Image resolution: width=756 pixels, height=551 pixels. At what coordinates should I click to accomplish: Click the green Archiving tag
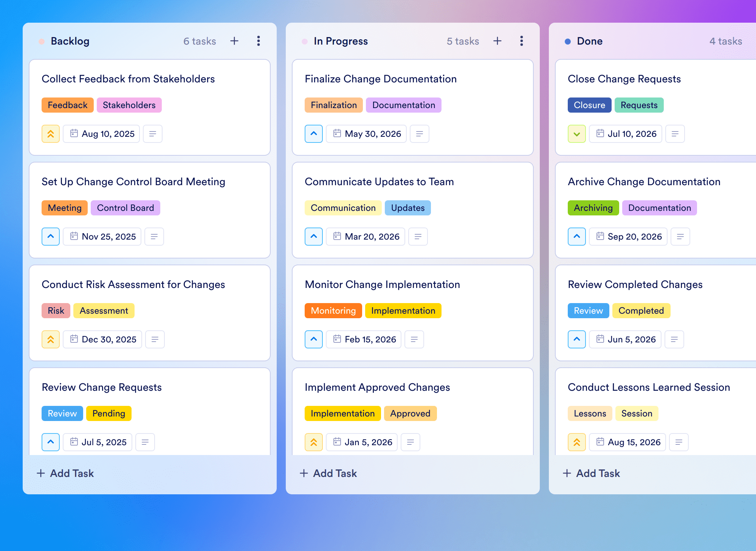click(x=593, y=208)
